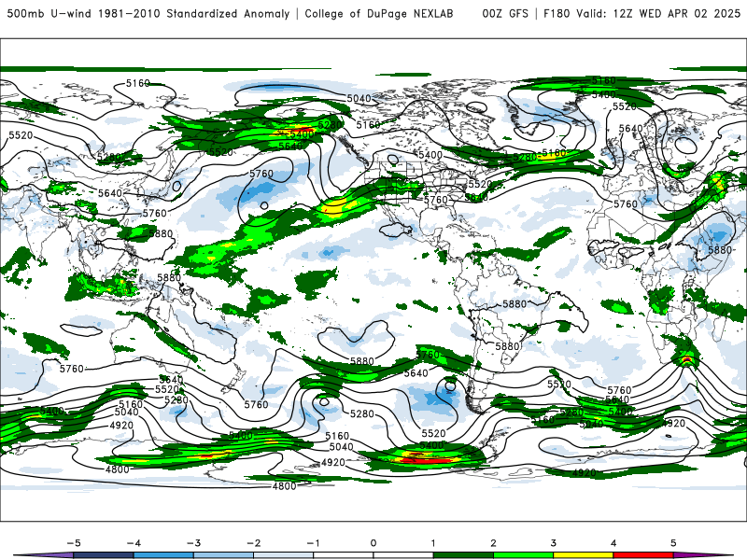Click the "F180" forecast hour text
The image size is (747, 560).
point(557,13)
